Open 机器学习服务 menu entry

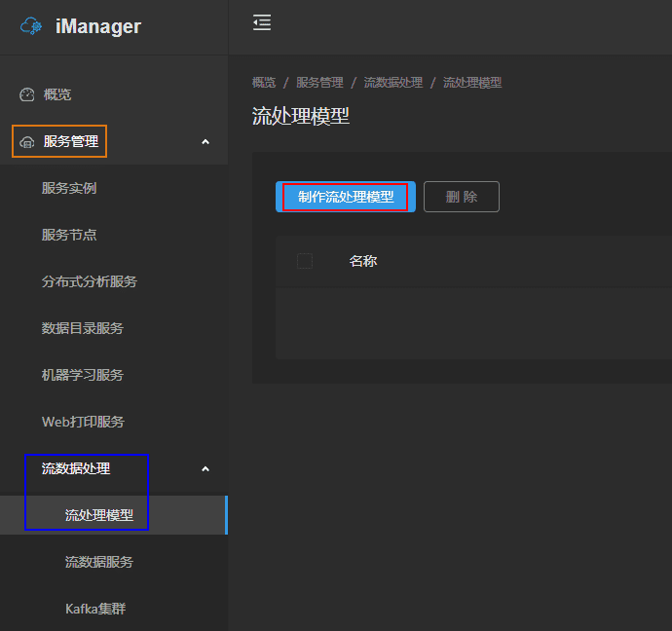tap(83, 376)
